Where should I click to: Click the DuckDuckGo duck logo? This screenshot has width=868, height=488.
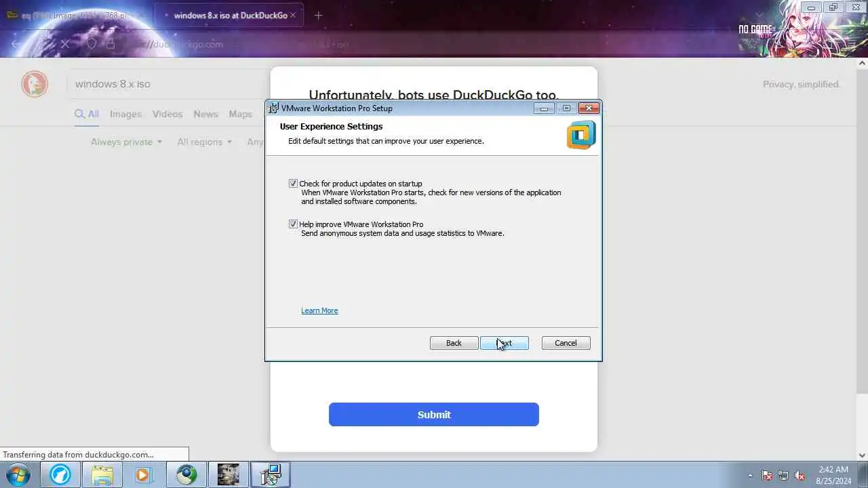[35, 84]
